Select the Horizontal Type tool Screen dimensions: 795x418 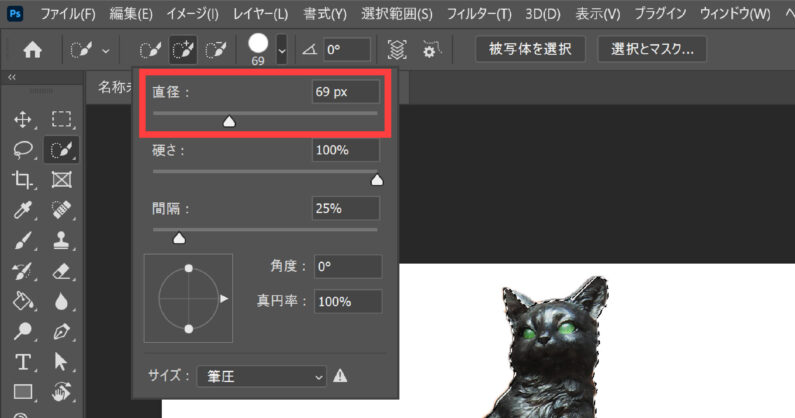click(23, 362)
